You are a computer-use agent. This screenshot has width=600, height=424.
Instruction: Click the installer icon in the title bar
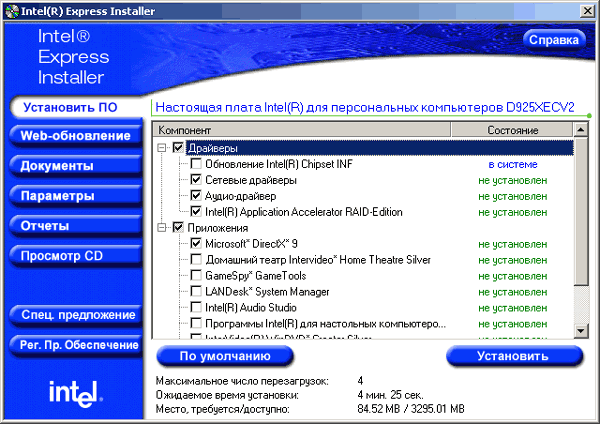[x=12, y=11]
